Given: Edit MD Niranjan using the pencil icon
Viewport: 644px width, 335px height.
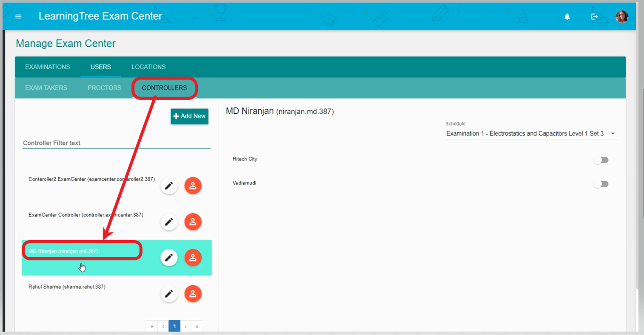Looking at the screenshot, I should click(x=169, y=257).
